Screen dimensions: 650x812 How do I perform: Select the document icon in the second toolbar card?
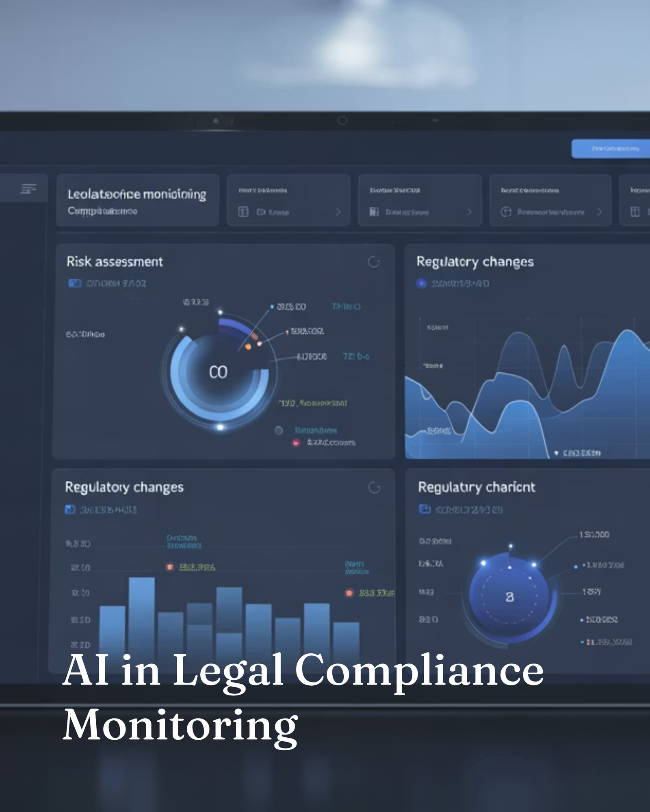[243, 212]
